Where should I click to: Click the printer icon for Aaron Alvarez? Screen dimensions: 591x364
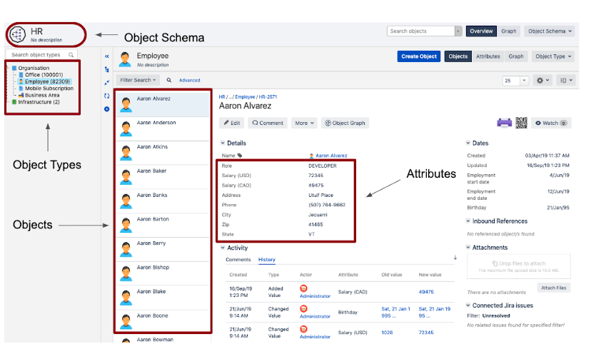click(504, 123)
